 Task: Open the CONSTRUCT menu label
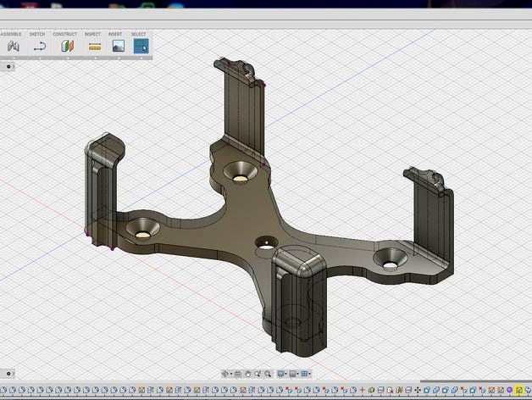coord(64,34)
